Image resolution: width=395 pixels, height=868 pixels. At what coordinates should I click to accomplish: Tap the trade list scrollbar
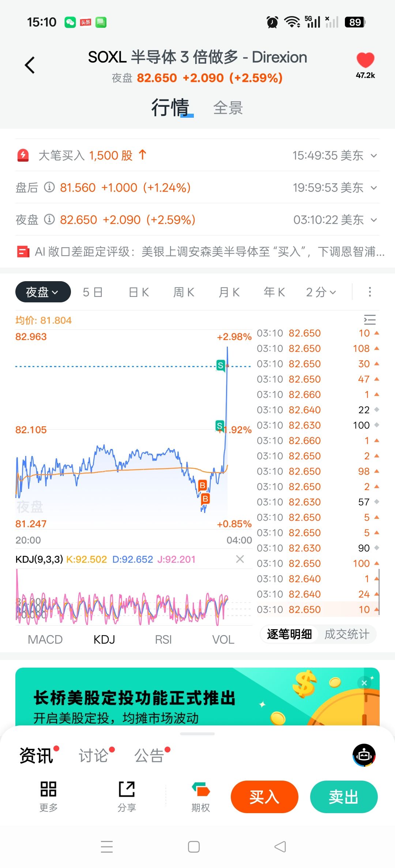379,592
